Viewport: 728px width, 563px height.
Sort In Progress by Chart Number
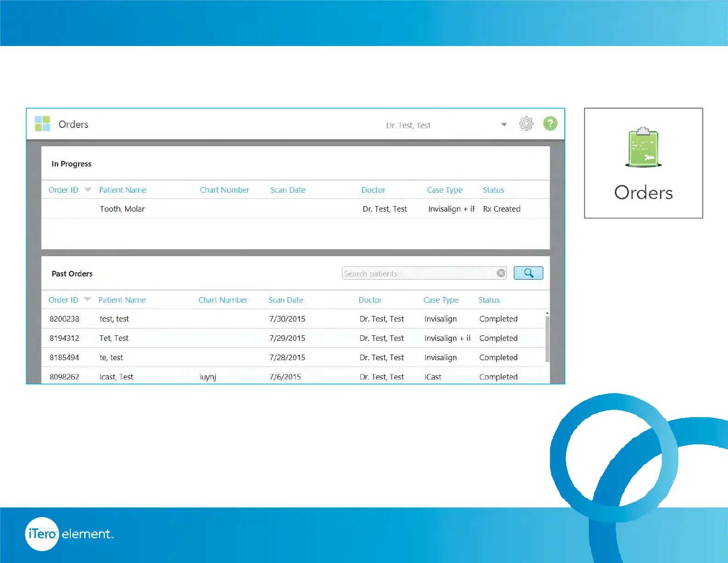224,190
